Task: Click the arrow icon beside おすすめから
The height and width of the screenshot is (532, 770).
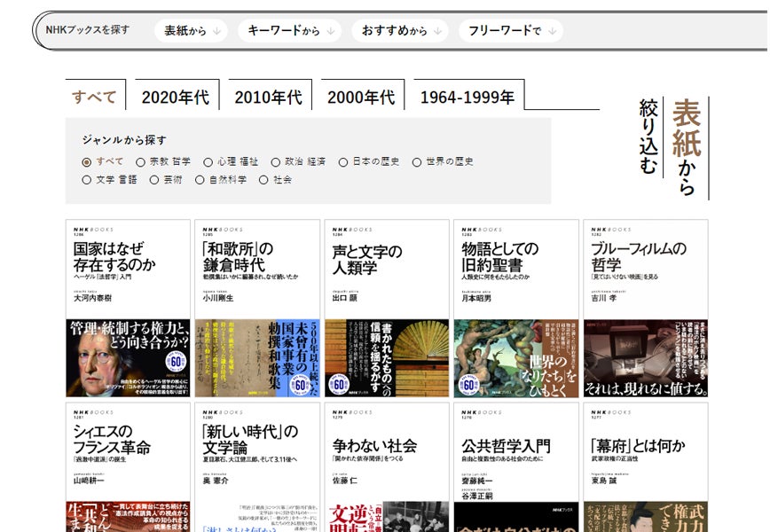Action: [437, 31]
